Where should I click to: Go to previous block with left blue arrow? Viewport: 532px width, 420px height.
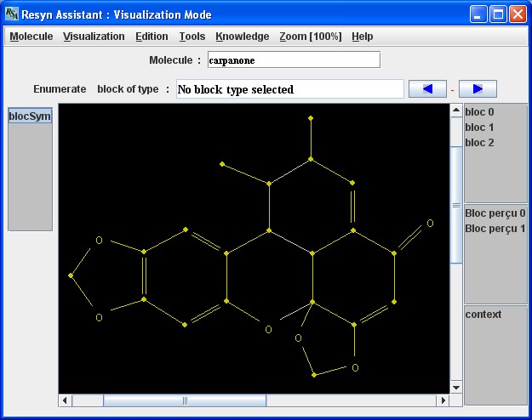[x=427, y=88]
